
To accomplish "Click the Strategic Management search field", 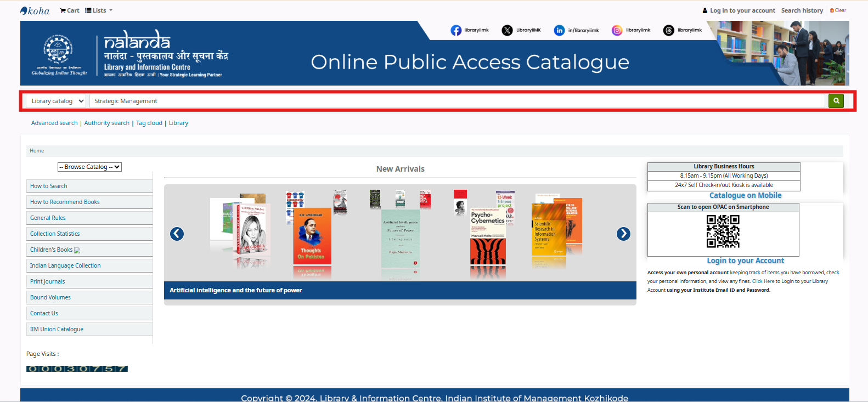I will 455,101.
